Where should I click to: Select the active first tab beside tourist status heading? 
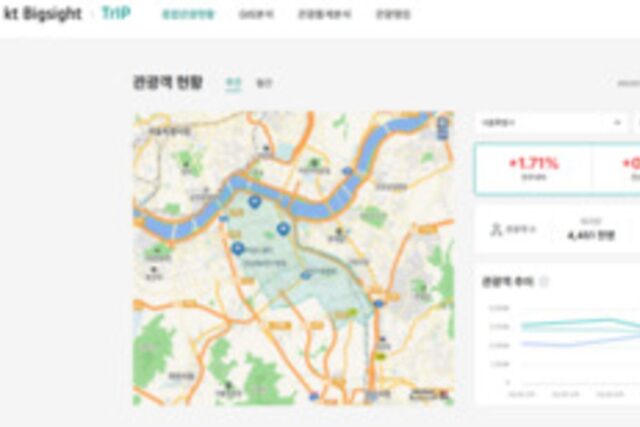point(233,83)
